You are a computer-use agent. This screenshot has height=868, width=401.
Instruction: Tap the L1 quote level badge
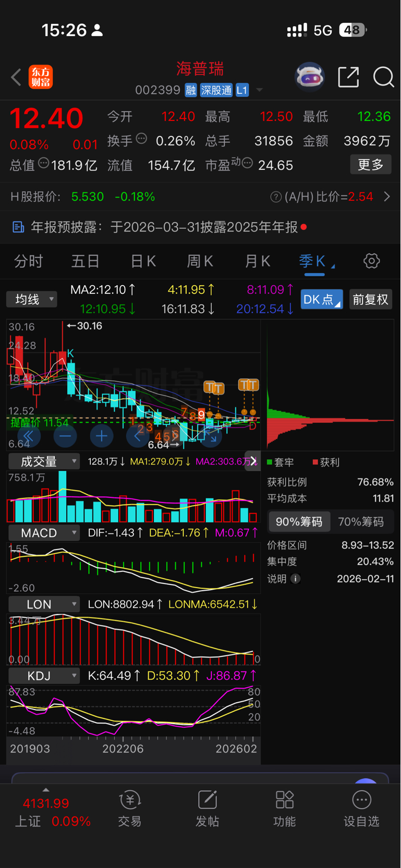coord(242,90)
